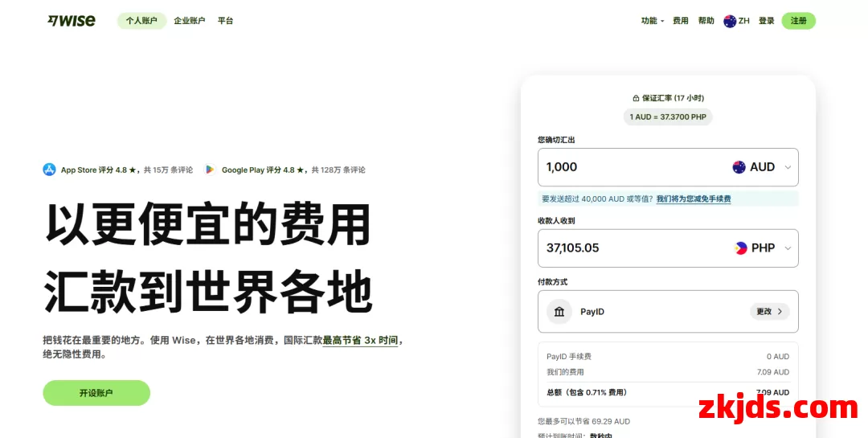Click the 总额（包含 0.71% 费用）label
This screenshot has height=438, width=868.
[588, 393]
